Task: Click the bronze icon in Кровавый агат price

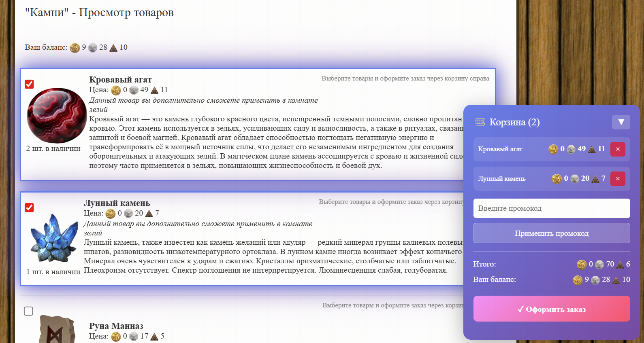Action: point(154,90)
